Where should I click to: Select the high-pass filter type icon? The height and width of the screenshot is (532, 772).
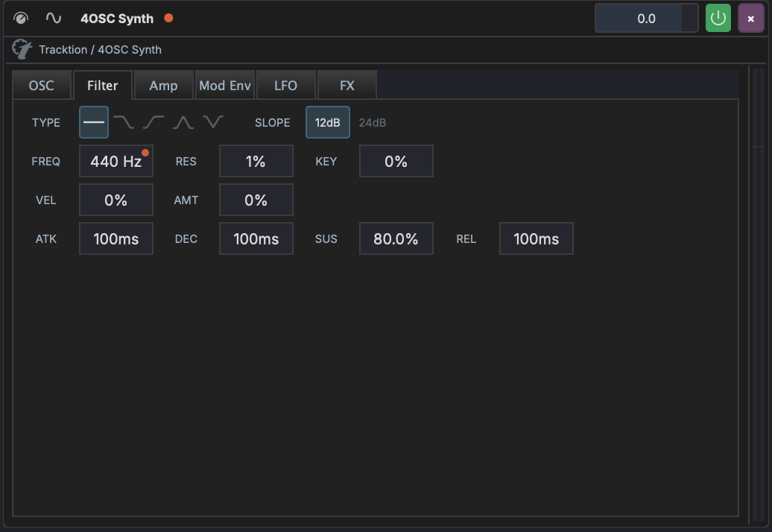click(x=154, y=122)
